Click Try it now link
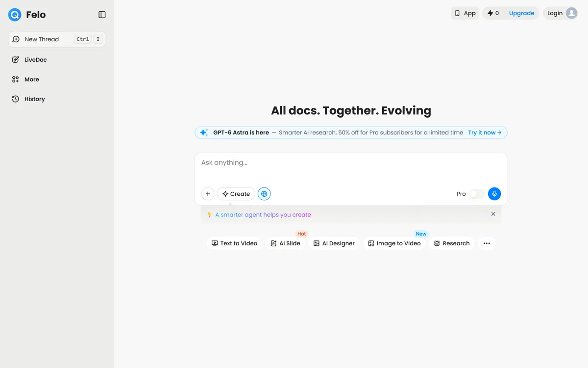The width and height of the screenshot is (588, 368). pos(485,132)
